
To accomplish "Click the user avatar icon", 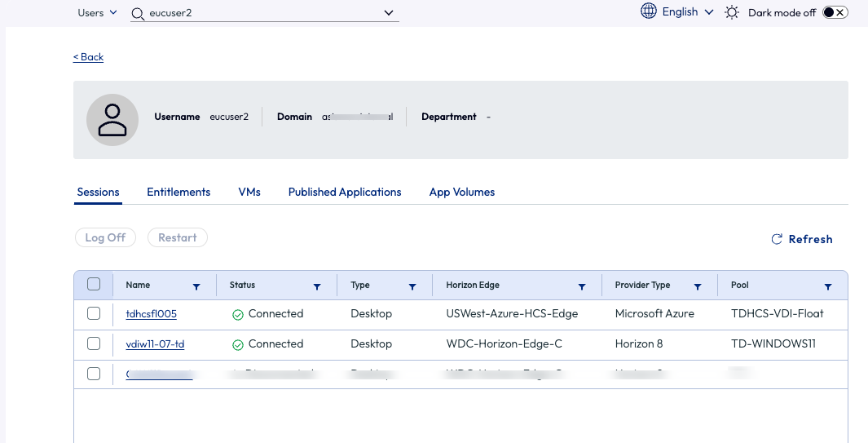I will click(112, 119).
